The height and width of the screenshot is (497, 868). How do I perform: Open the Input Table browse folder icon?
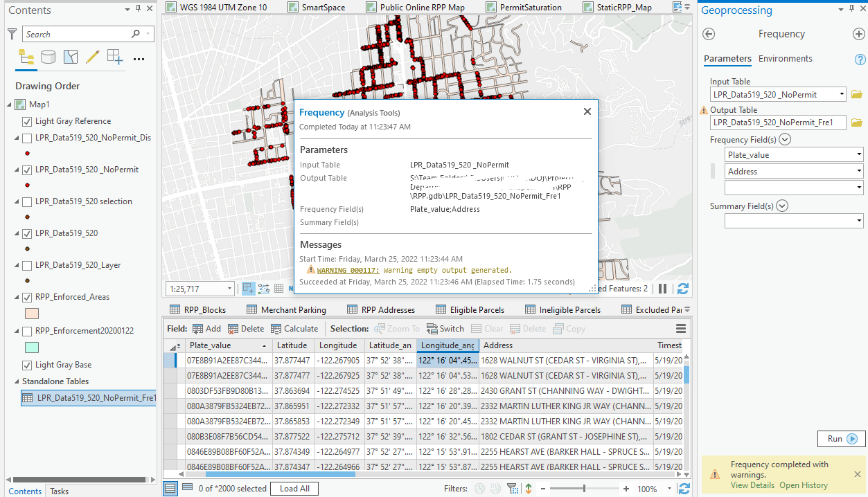tap(856, 94)
